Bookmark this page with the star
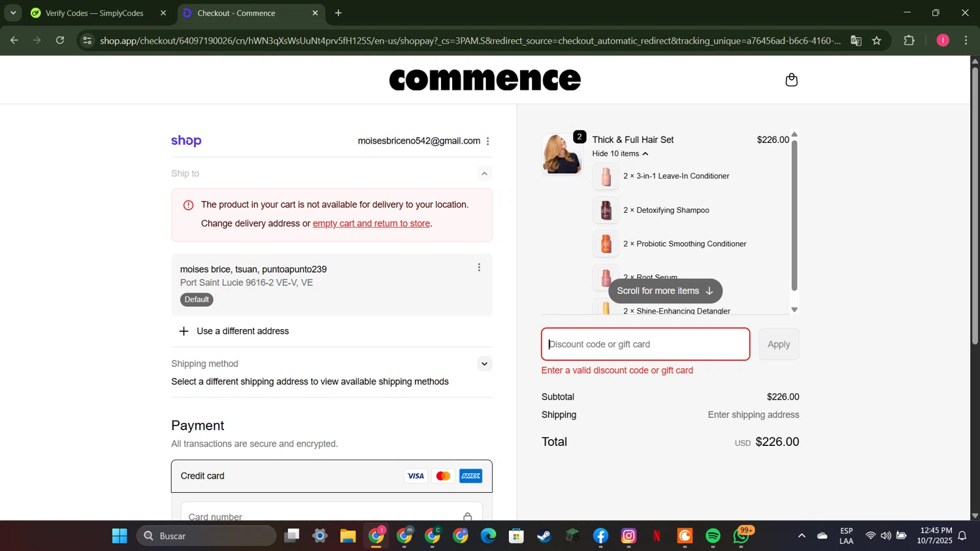The height and width of the screenshot is (551, 980). pos(877,40)
